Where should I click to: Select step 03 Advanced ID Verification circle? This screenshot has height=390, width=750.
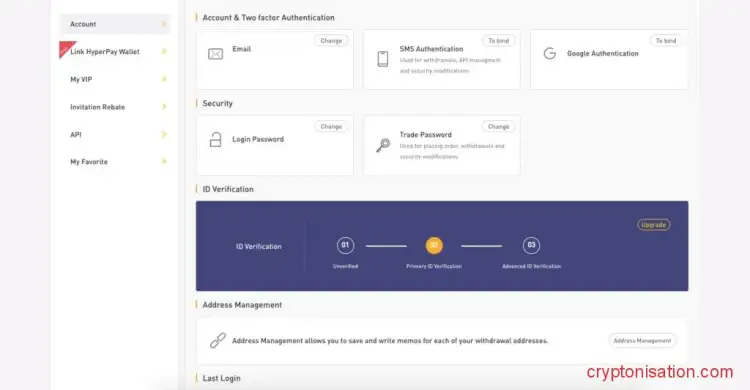pos(531,245)
